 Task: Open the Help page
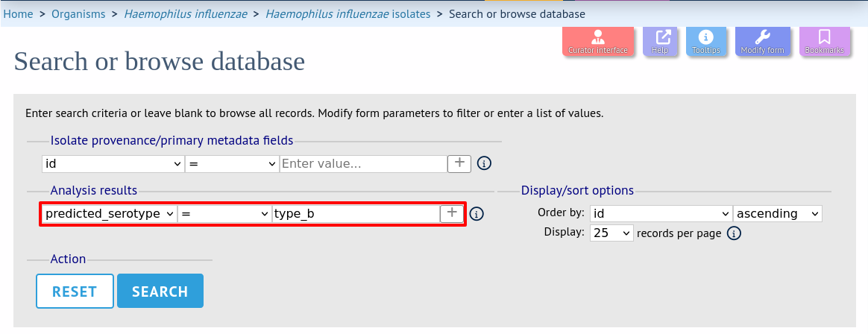click(x=660, y=41)
